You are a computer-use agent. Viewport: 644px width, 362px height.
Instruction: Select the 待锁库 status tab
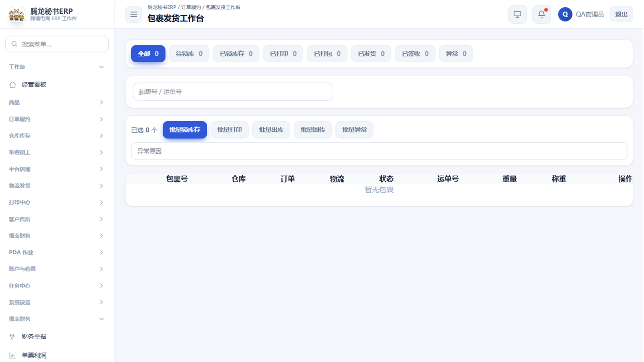(x=189, y=54)
